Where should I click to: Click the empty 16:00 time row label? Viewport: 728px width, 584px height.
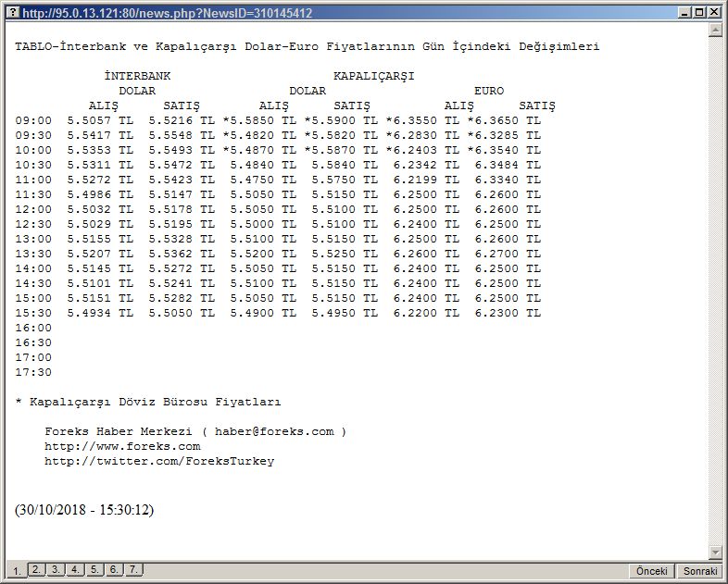coord(33,329)
